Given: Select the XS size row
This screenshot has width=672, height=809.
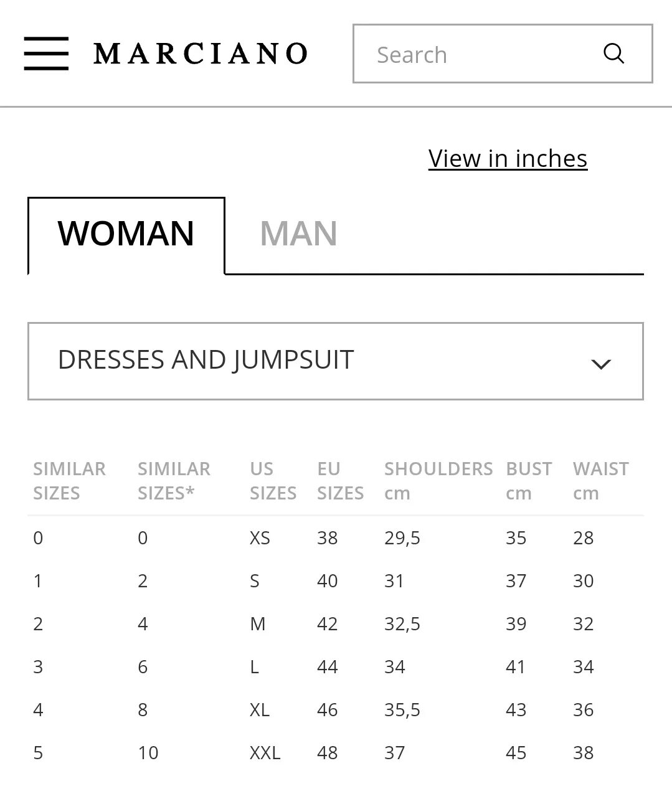Looking at the screenshot, I should 336,537.
